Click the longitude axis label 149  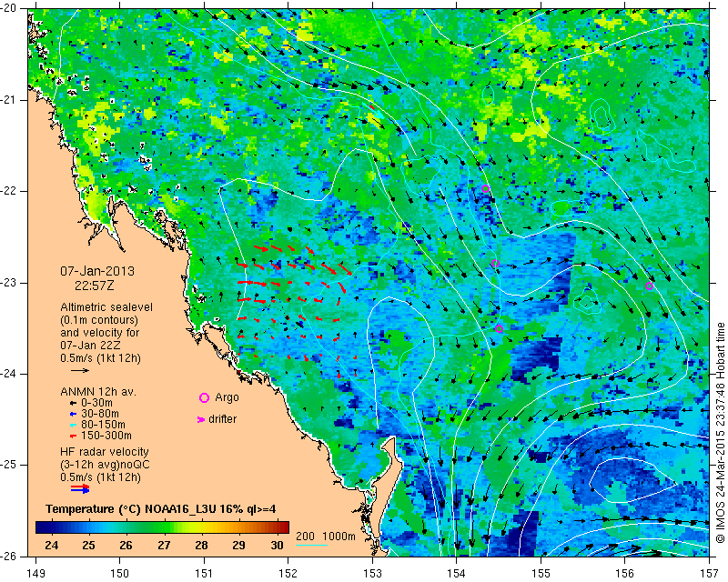tap(35, 574)
